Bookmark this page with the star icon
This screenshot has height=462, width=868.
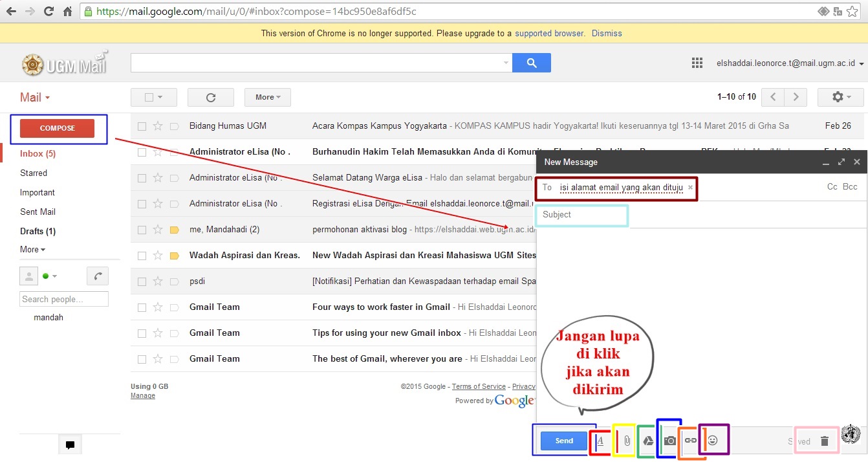(x=852, y=11)
